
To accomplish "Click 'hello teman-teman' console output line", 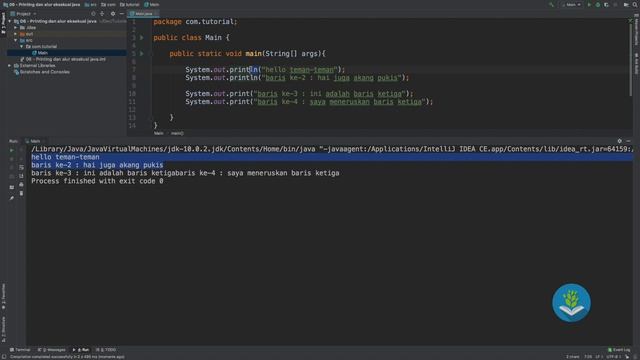I will click(x=65, y=157).
